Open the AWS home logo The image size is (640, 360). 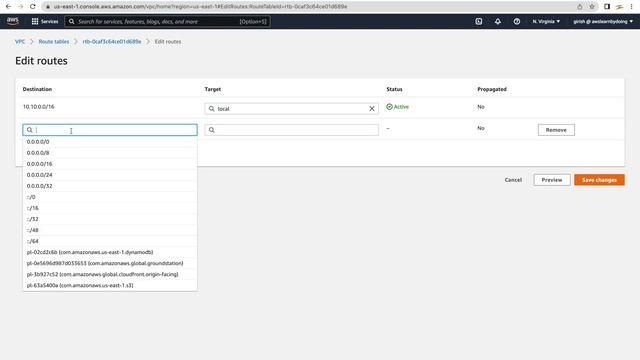click(13, 21)
